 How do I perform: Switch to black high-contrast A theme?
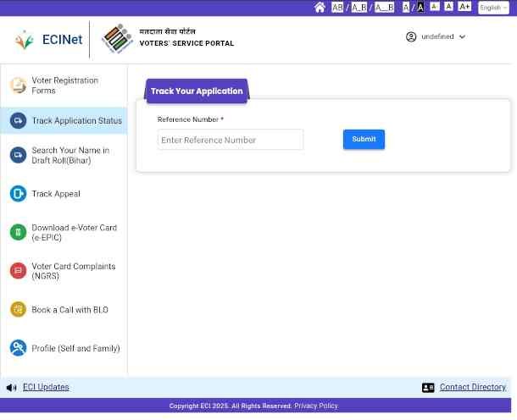420,8
